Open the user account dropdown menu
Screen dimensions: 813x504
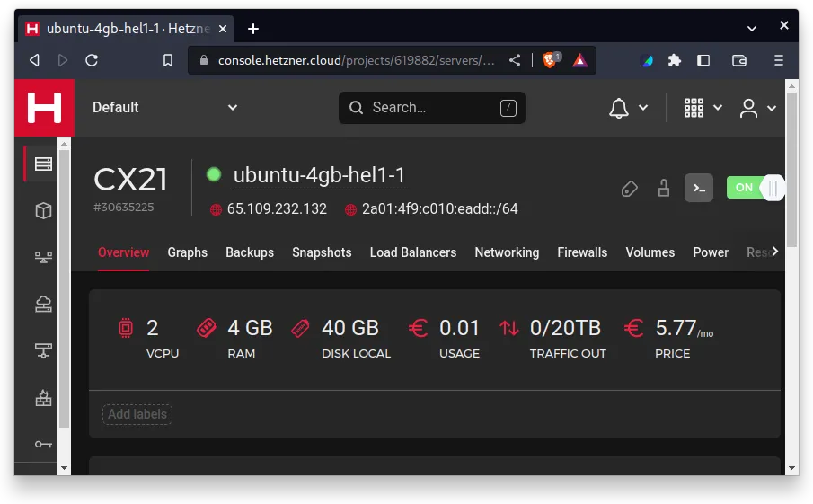point(757,108)
